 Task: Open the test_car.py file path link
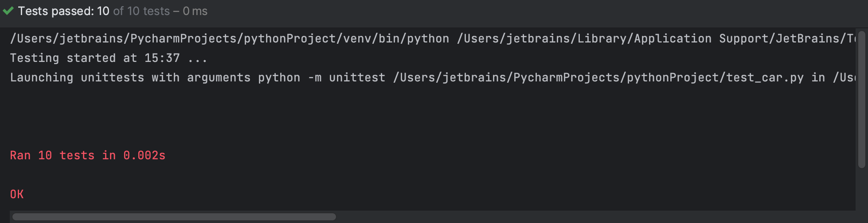pyautogui.click(x=598, y=78)
